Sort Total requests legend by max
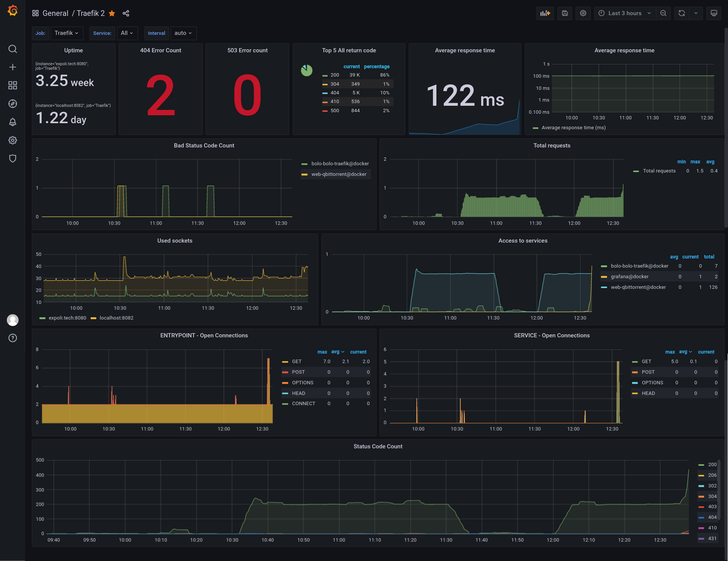The image size is (728, 561). pos(695,162)
